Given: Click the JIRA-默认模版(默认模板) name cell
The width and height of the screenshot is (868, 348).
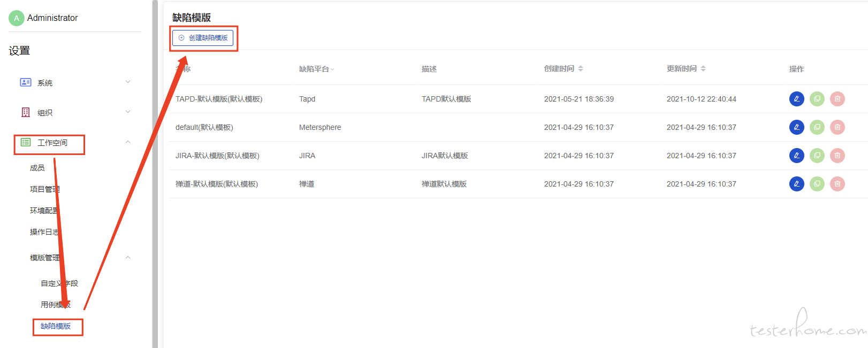Looking at the screenshot, I should point(217,156).
